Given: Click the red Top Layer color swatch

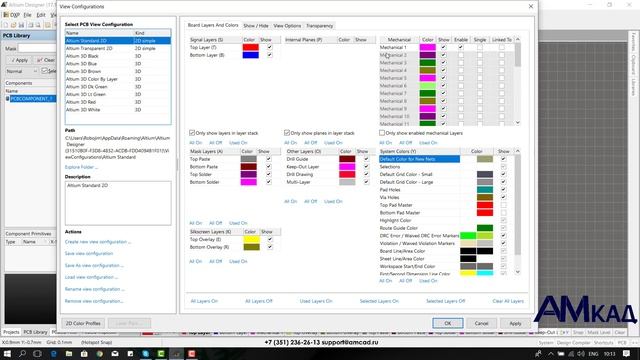Looking at the screenshot, I should tap(250, 47).
